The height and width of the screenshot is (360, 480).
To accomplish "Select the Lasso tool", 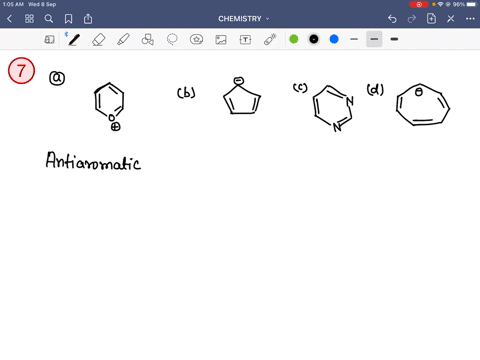I will 172,39.
